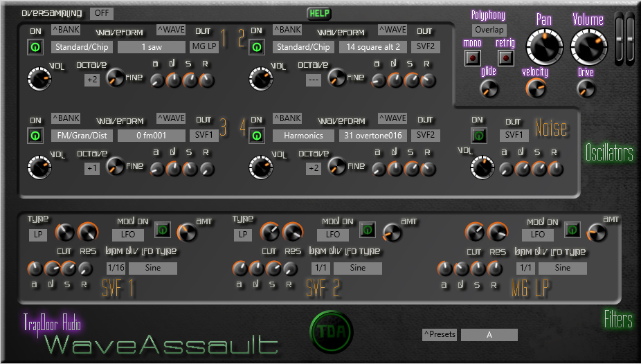The image size is (641, 364).
Task: Click the left vertical output slider
Action: click(620, 39)
